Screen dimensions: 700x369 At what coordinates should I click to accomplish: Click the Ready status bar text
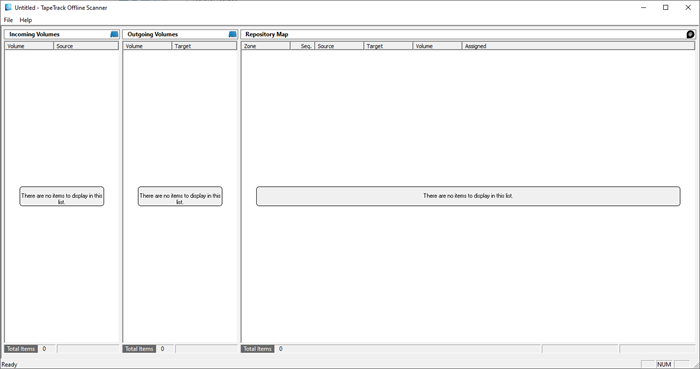tap(9, 365)
